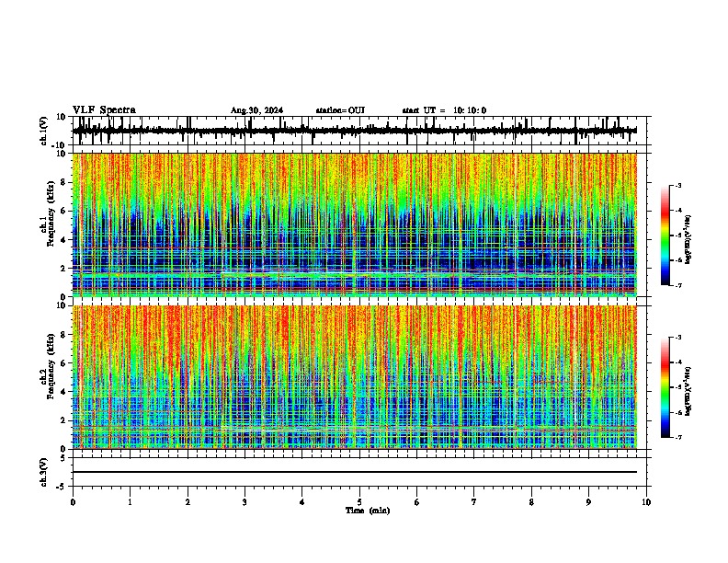This screenshot has height=563, width=728.
Task: Click time axis tick label "0"
Action: point(73,502)
